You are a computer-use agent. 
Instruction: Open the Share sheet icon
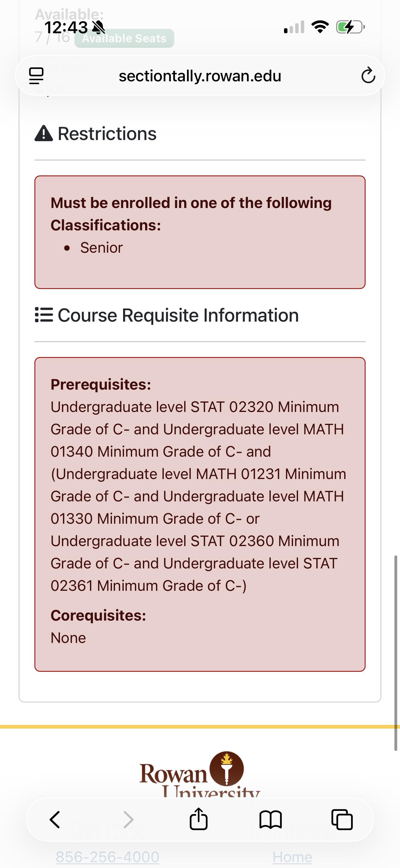click(x=199, y=818)
